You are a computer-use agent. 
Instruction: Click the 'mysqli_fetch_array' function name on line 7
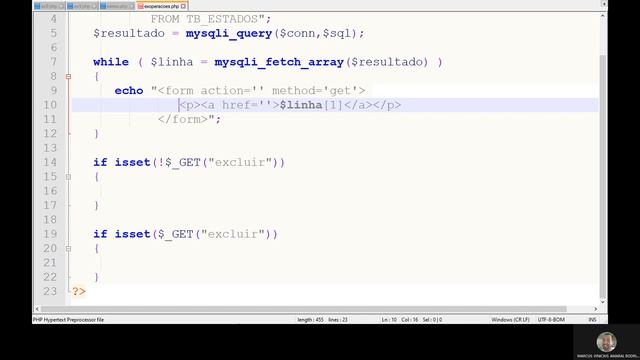click(x=279, y=62)
